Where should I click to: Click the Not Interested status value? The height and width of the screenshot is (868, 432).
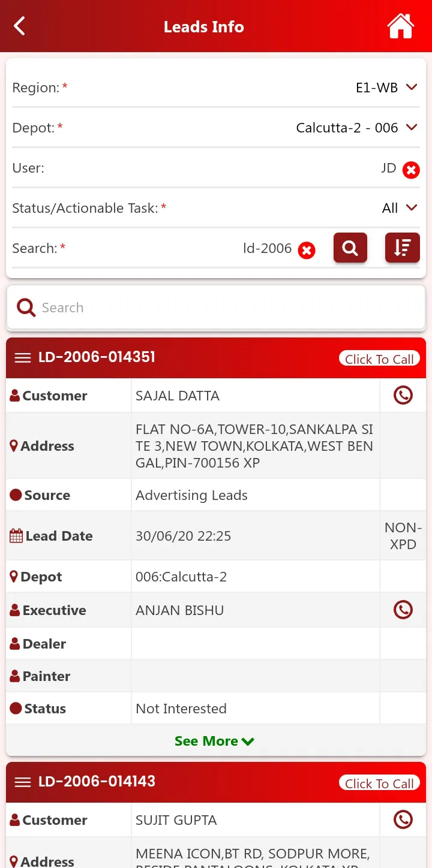click(x=181, y=709)
